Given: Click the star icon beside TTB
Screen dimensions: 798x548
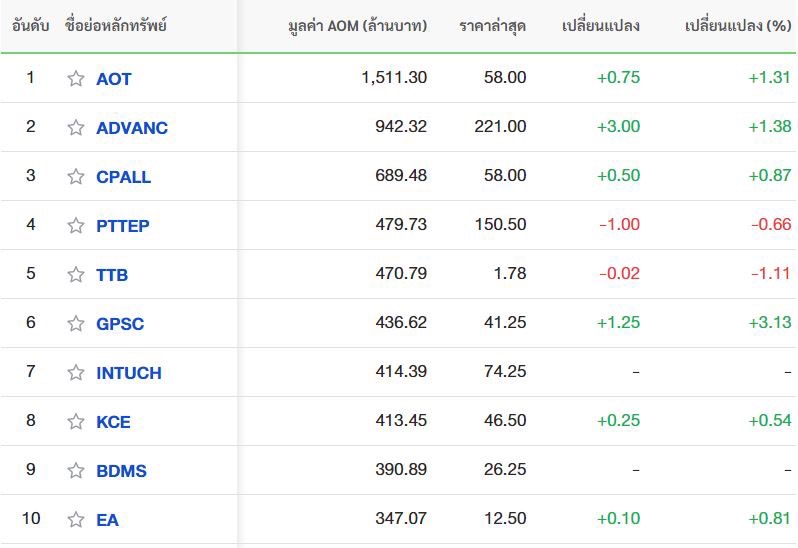Looking at the screenshot, I should click(x=76, y=274).
